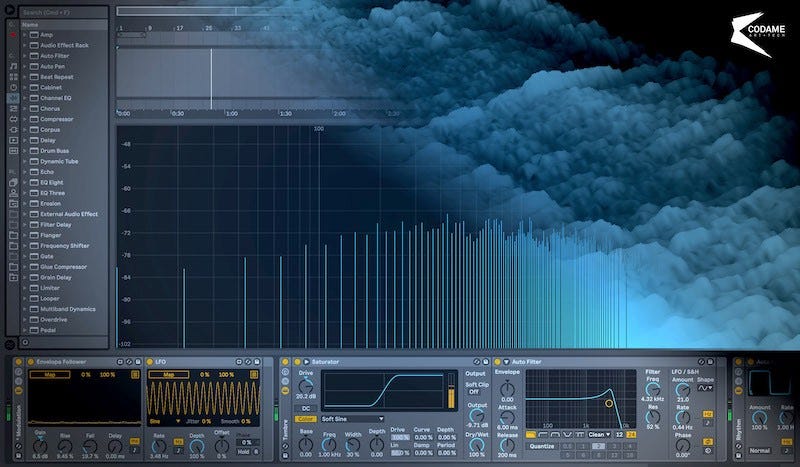This screenshot has width=800, height=467.
Task: Click Envelope Follower Map button
Action: [x=50, y=375]
